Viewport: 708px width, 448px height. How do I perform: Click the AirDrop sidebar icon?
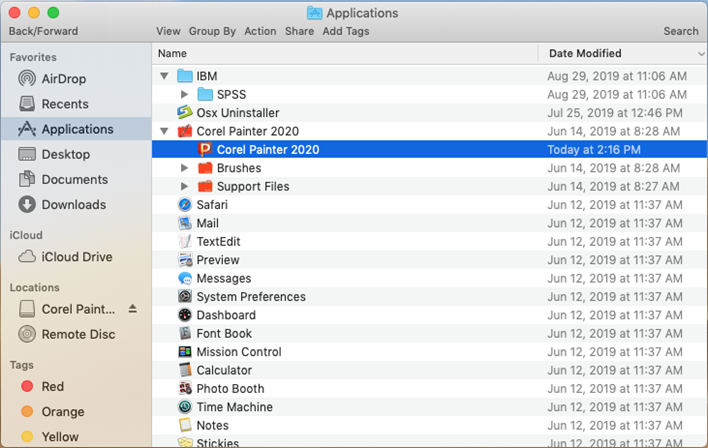click(27, 79)
